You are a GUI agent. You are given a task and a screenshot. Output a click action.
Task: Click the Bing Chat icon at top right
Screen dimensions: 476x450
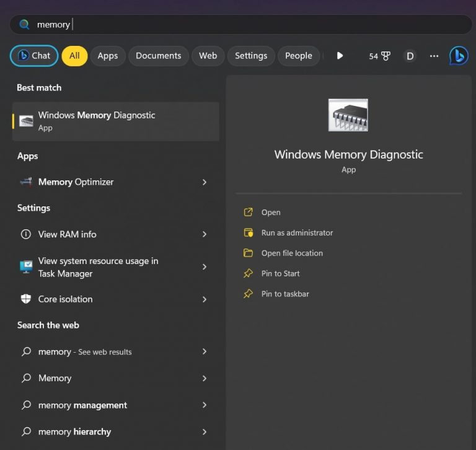click(x=459, y=56)
